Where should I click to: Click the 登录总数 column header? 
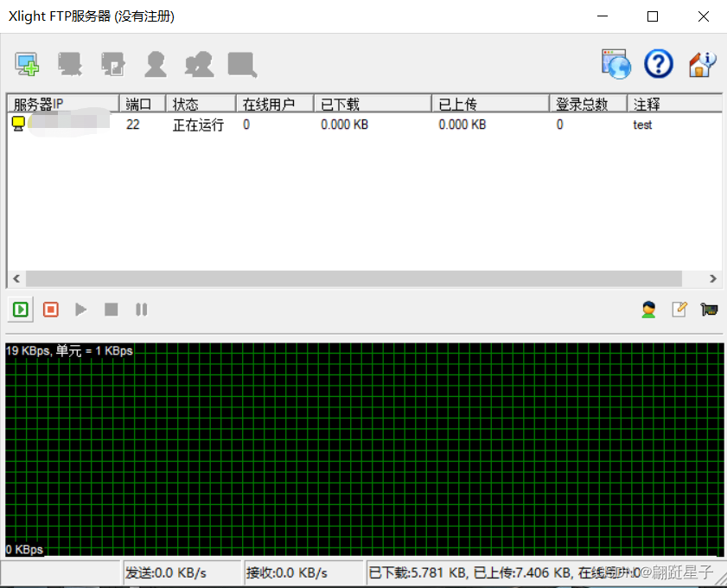point(589,104)
